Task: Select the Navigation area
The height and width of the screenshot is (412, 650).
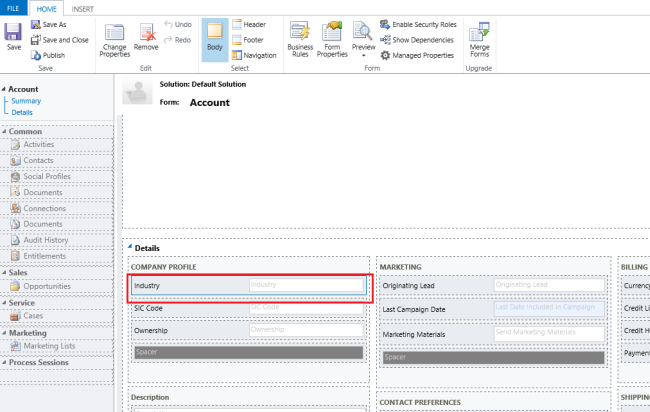Action: point(254,55)
